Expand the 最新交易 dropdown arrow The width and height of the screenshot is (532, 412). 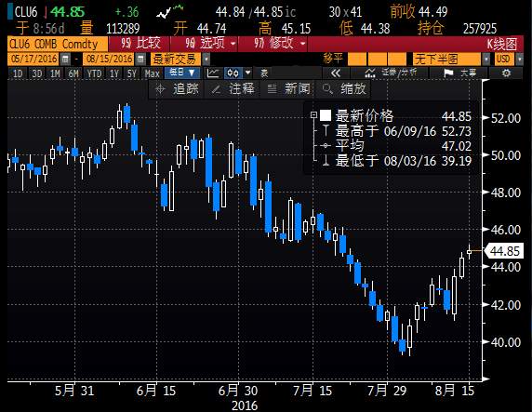[206, 60]
